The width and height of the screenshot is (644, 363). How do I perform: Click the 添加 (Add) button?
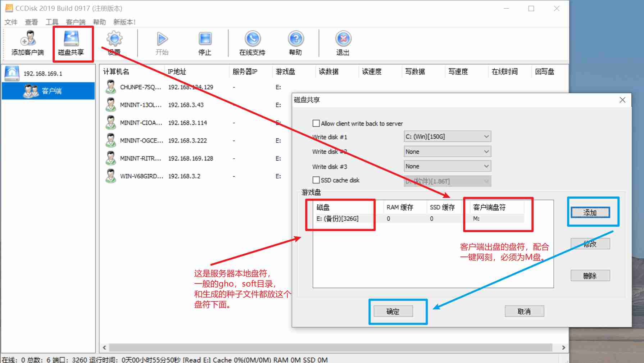point(590,213)
